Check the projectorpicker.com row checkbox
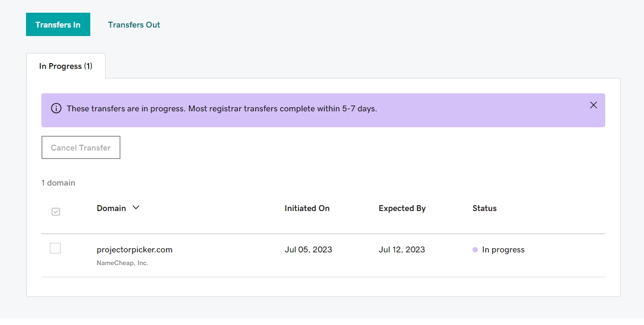 click(x=55, y=248)
